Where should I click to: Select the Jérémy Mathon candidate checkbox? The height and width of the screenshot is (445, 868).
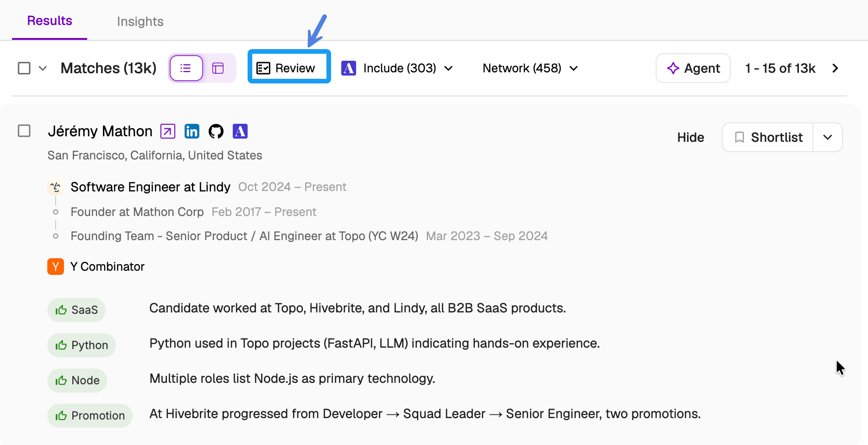[24, 131]
